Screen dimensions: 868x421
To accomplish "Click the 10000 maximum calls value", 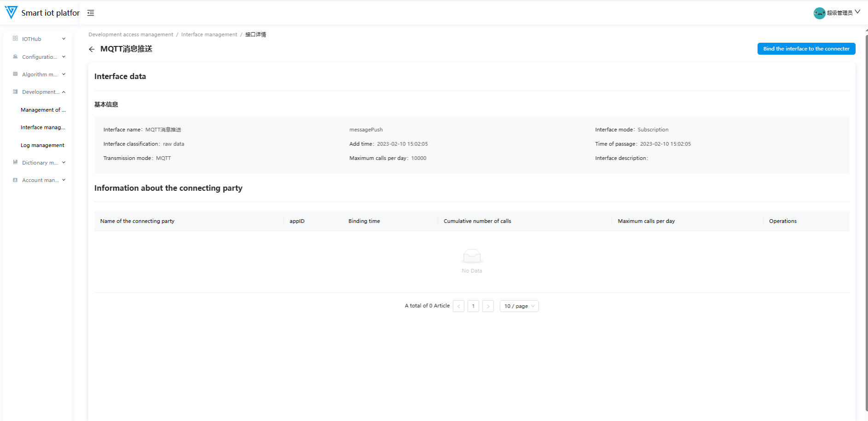I will click(x=419, y=158).
